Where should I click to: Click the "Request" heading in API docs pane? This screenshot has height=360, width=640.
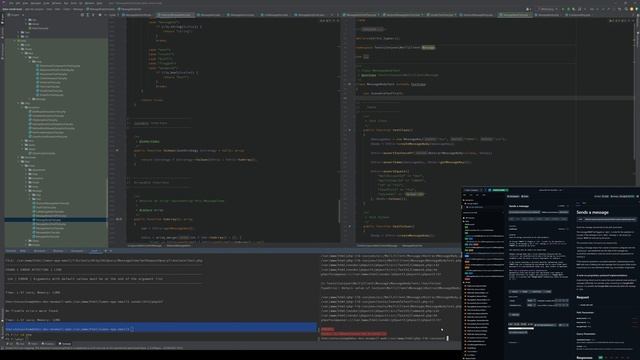[582, 297]
